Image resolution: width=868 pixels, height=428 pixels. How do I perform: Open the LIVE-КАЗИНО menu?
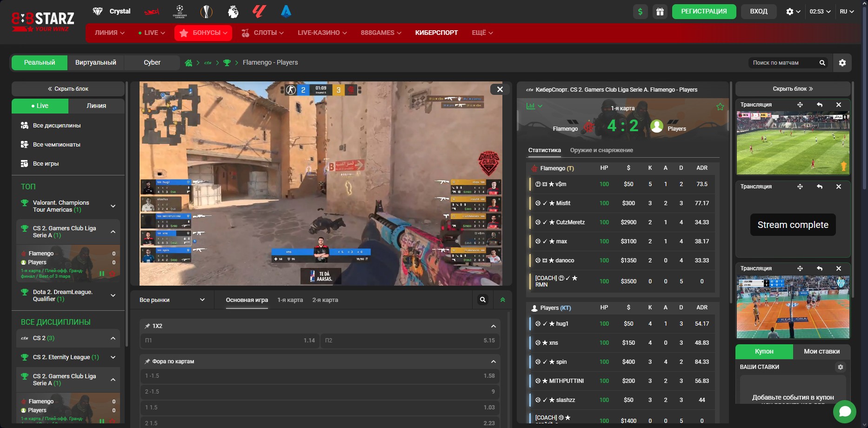click(x=322, y=33)
